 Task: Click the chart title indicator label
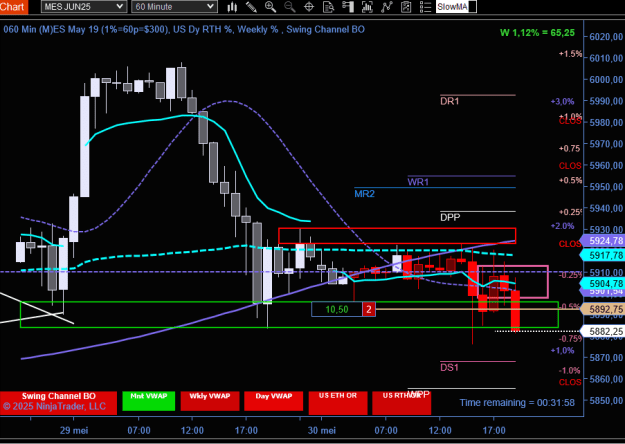184,29
